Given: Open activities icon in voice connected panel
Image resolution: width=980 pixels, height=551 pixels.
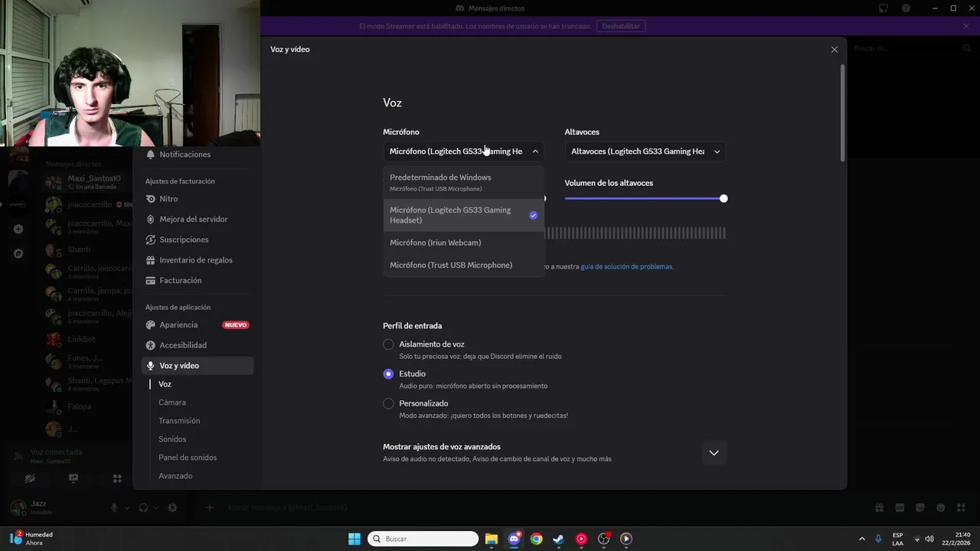Looking at the screenshot, I should (x=117, y=478).
